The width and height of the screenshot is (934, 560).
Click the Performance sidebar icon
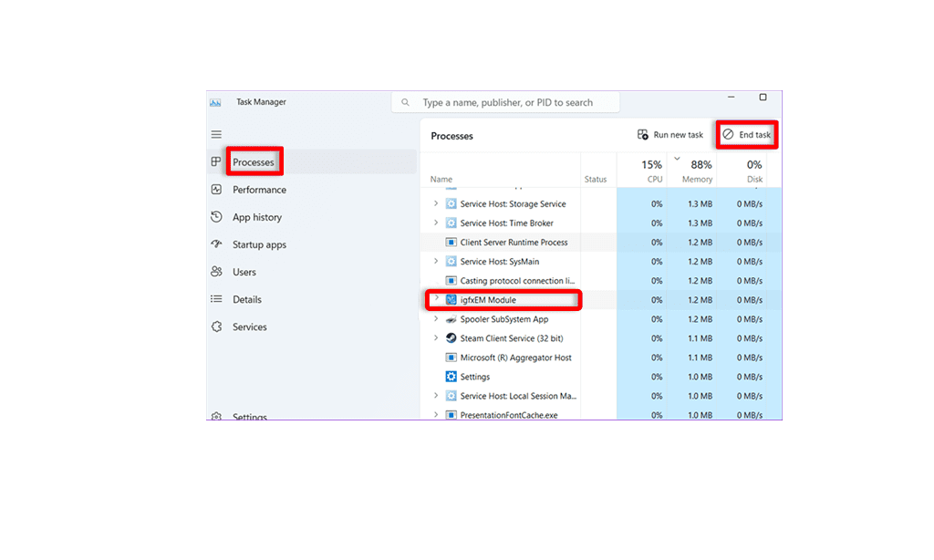216,190
